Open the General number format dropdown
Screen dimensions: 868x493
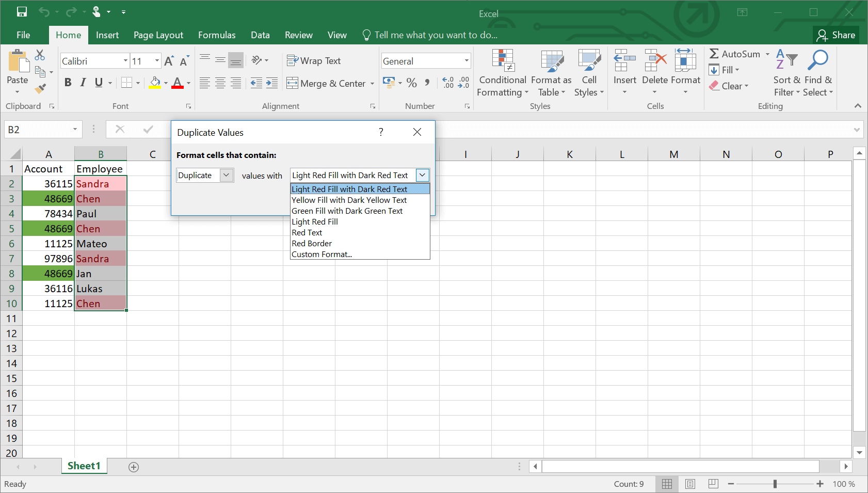pyautogui.click(x=466, y=60)
